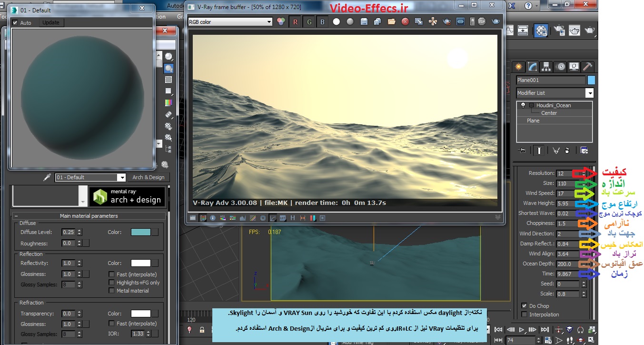Switch to the Motion command panel tab
The width and height of the screenshot is (644, 345).
tap(560, 66)
